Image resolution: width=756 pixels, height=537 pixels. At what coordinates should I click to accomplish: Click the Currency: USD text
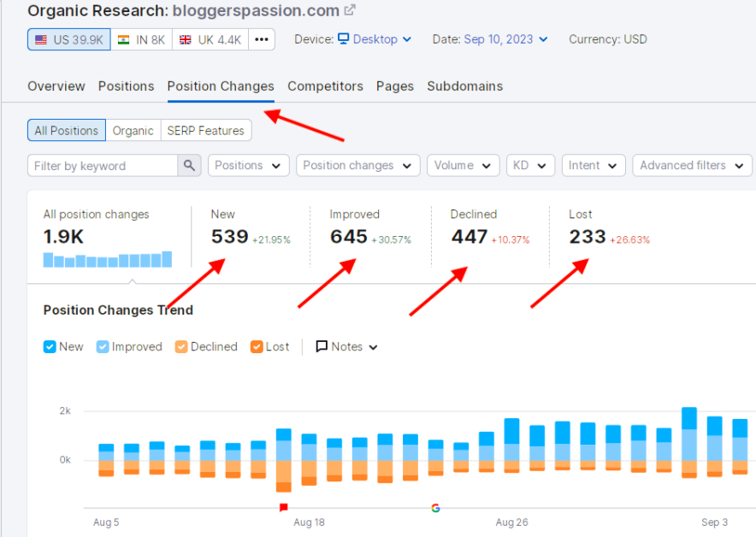click(608, 39)
